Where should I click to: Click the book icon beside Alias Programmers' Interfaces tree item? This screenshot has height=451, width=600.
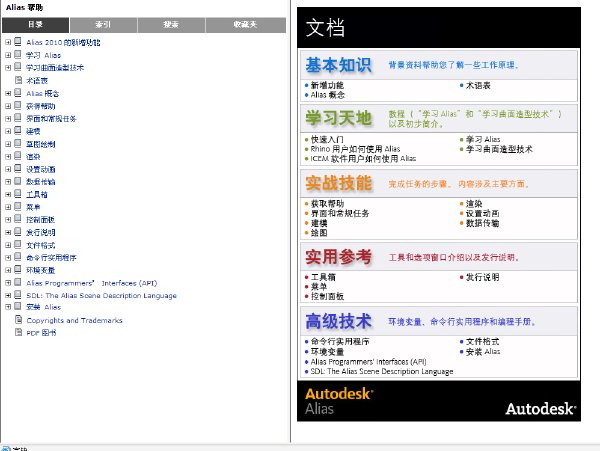pyautogui.click(x=18, y=283)
